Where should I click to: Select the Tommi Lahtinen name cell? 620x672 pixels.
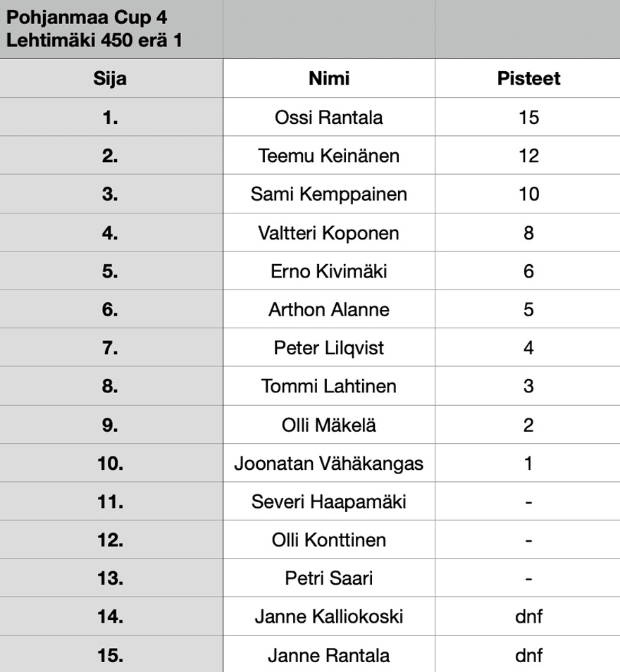point(329,386)
